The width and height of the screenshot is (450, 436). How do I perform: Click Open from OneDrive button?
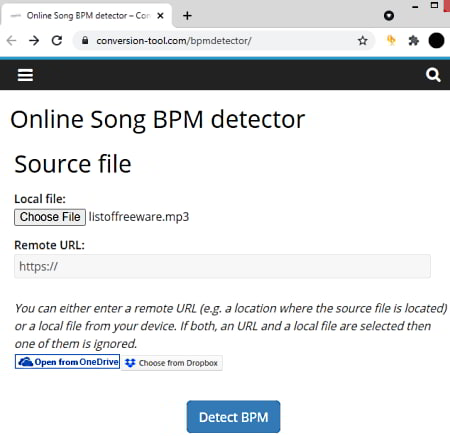click(67, 362)
